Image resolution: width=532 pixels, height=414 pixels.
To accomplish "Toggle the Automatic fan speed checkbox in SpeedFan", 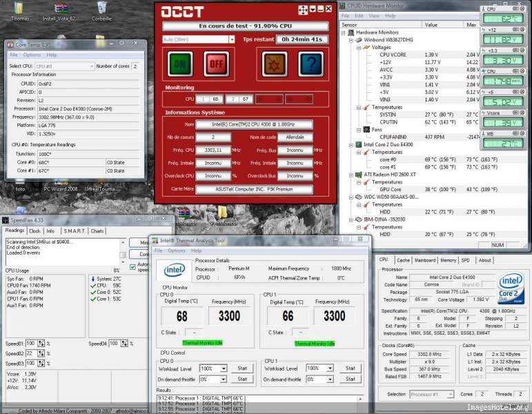I will (132, 267).
